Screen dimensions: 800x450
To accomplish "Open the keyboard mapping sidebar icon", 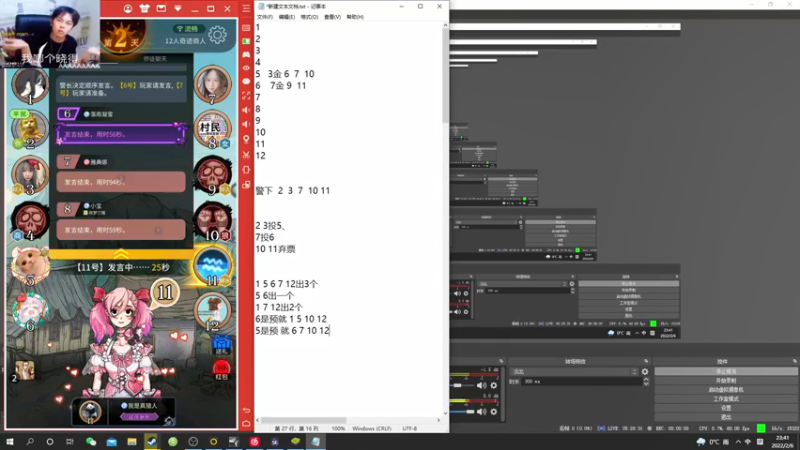I will click(246, 28).
